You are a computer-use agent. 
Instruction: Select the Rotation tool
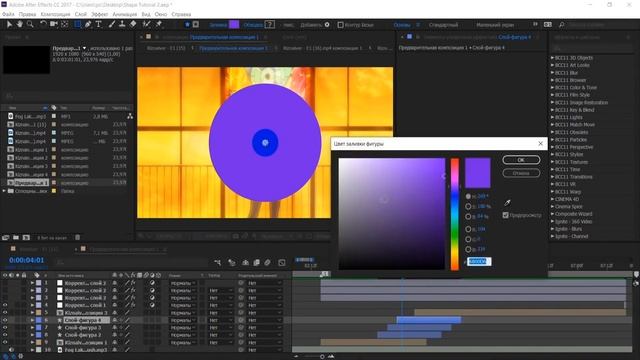(43, 24)
